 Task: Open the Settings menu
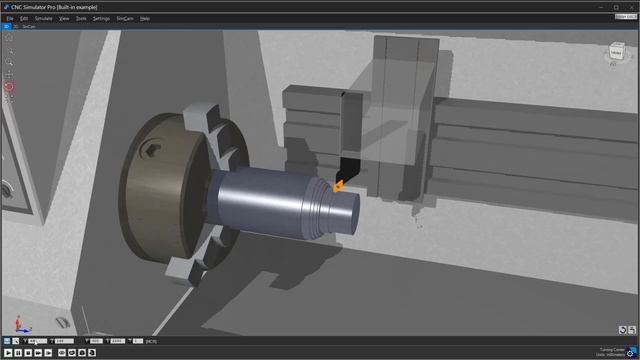click(x=101, y=19)
